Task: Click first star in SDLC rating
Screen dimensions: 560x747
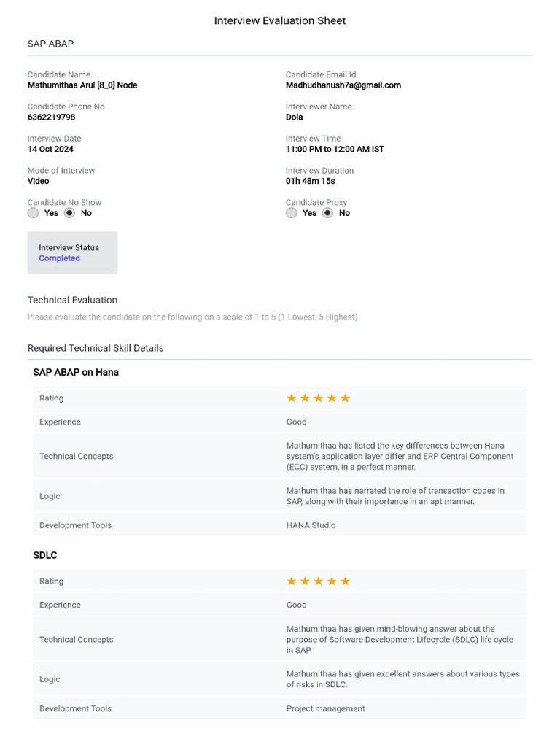Action: point(292,581)
